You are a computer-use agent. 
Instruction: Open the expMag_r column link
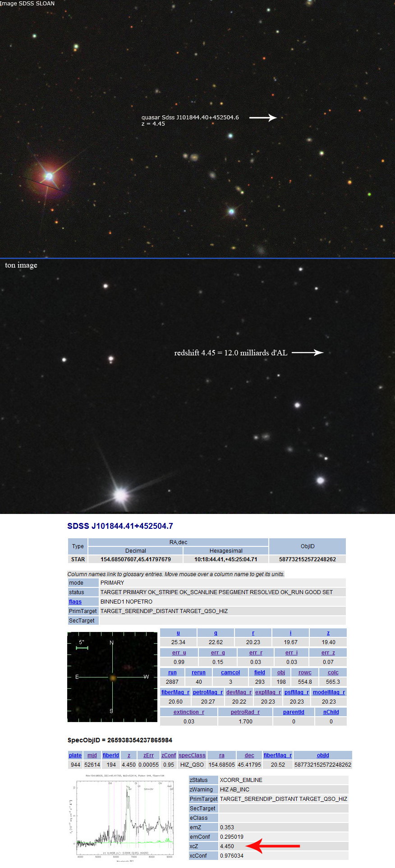(268, 692)
